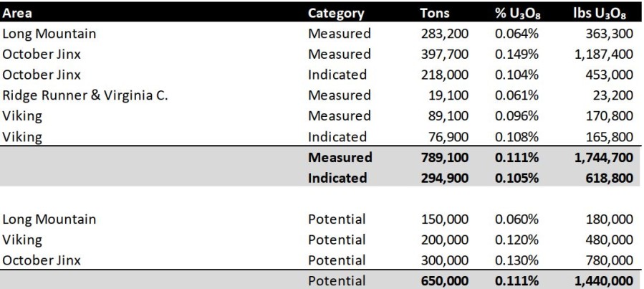644x289 pixels.
Task: Select the bold Indicated total label
Action: click(x=337, y=178)
